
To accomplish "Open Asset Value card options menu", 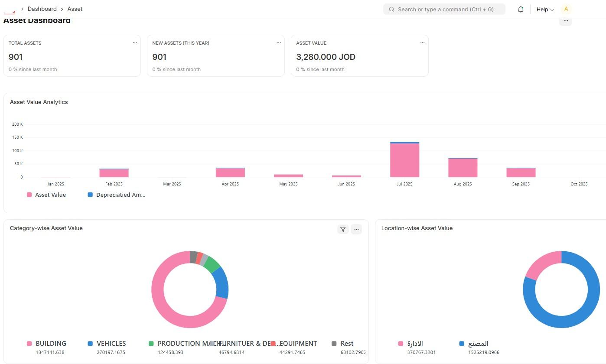I will [x=422, y=42].
